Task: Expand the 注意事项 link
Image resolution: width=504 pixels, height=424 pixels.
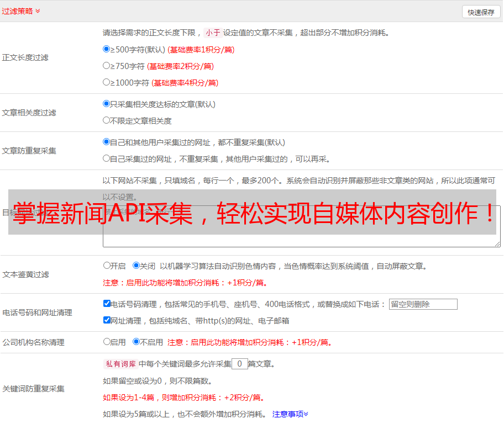Action: [290, 414]
